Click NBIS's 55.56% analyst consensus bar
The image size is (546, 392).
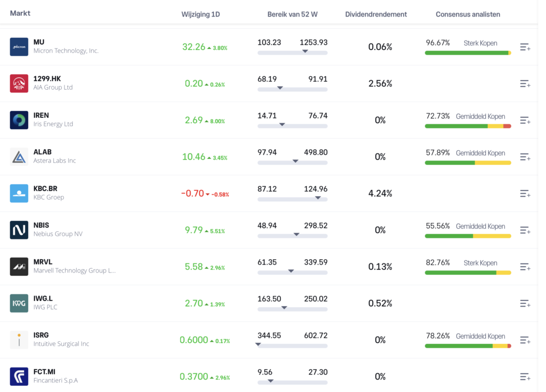[468, 236]
